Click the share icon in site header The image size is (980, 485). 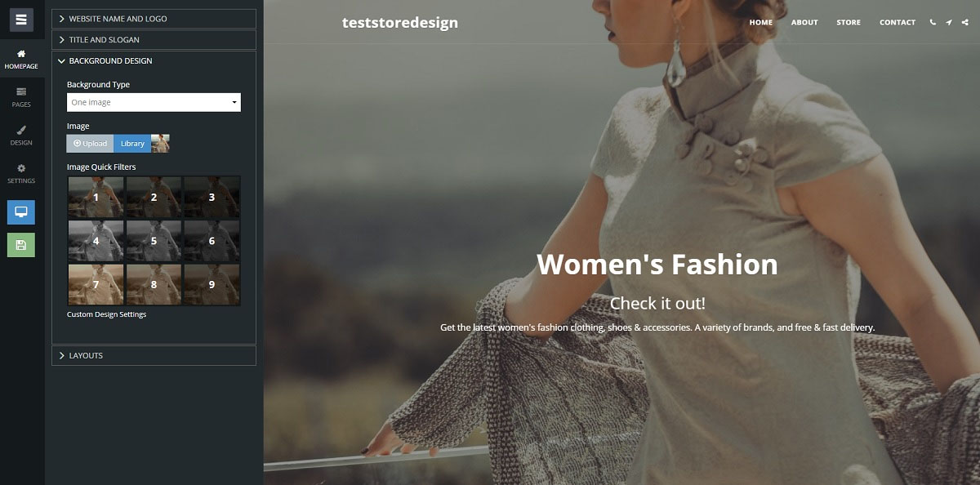965,22
